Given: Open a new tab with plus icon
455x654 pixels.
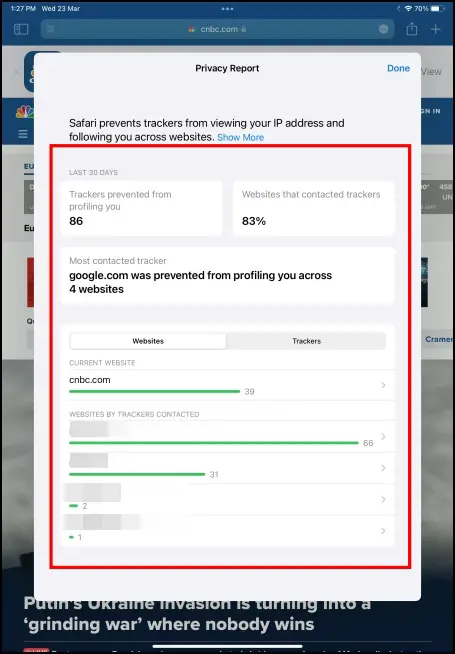Looking at the screenshot, I should (435, 29).
